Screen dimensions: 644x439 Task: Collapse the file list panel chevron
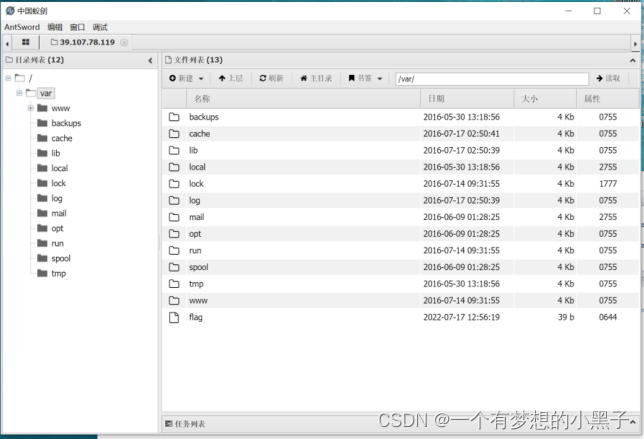[x=632, y=60]
